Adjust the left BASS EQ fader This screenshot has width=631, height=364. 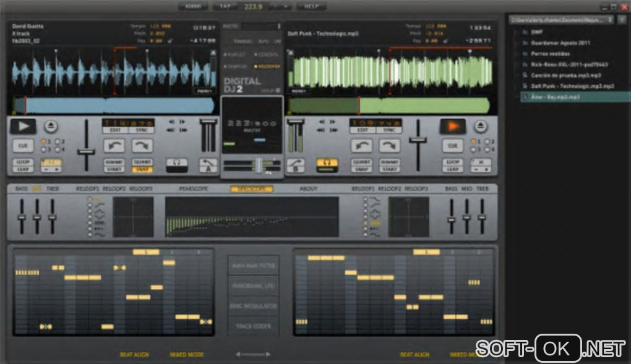[x=22, y=218]
